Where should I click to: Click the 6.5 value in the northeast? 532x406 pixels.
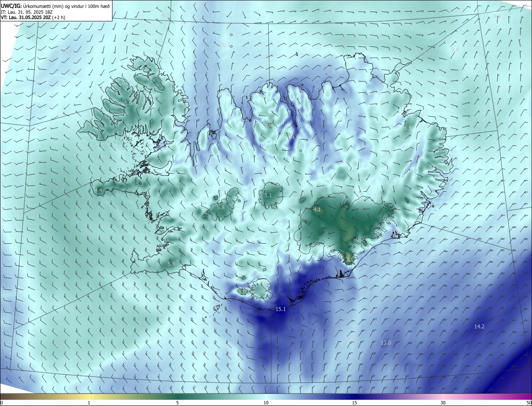point(408,128)
